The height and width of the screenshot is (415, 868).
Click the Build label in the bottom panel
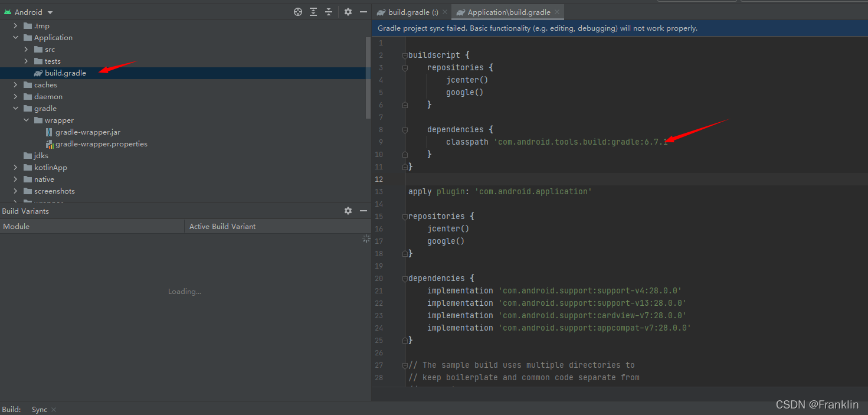(x=12, y=409)
